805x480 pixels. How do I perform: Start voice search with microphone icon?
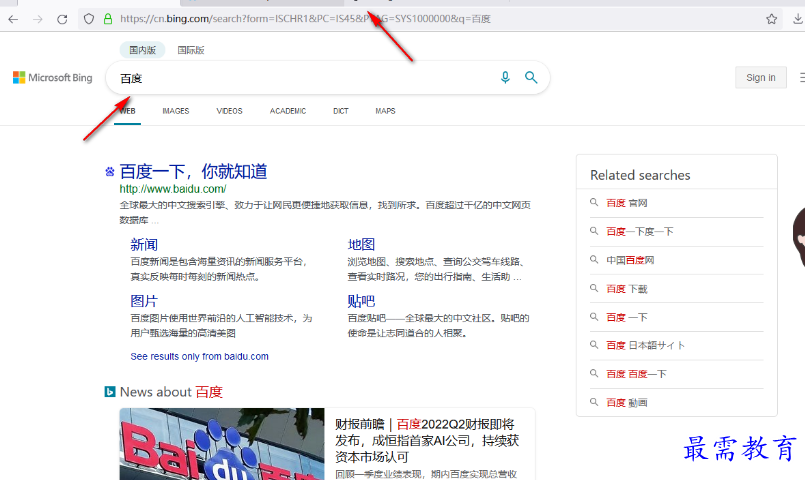coord(505,78)
